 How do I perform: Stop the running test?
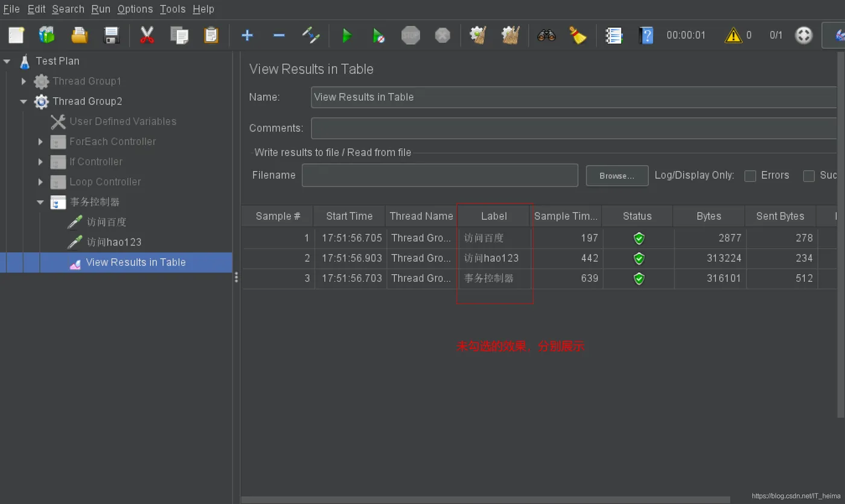(410, 35)
